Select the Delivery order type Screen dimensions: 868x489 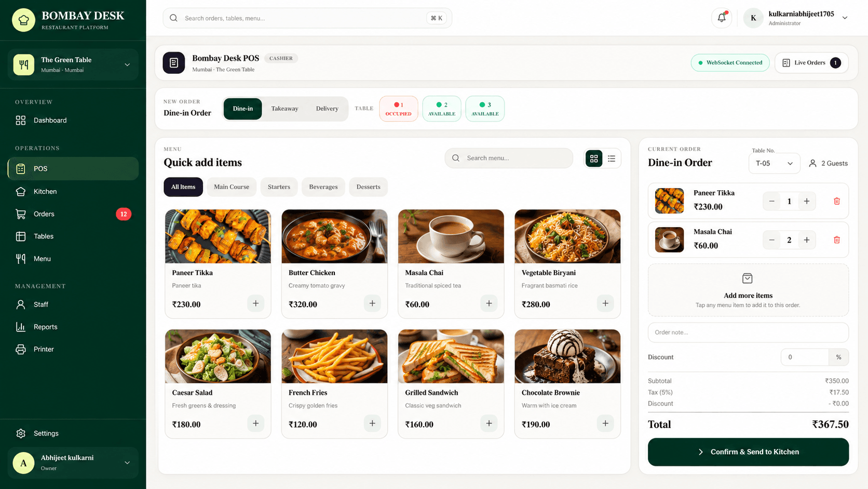327,109
